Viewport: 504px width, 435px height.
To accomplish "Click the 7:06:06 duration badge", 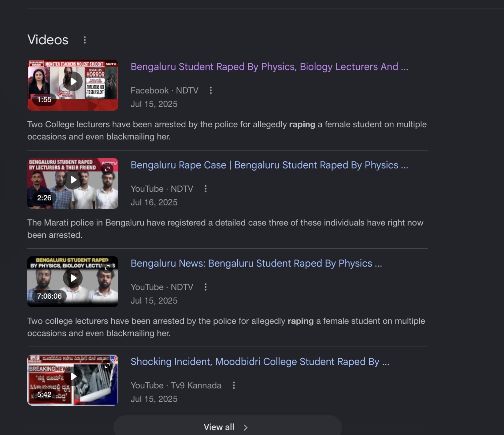I will 50,296.
